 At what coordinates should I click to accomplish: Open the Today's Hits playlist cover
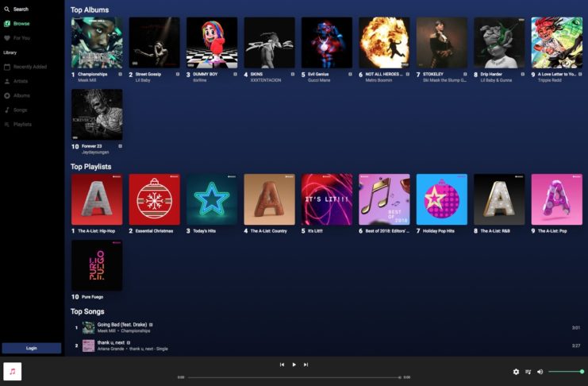coord(212,199)
